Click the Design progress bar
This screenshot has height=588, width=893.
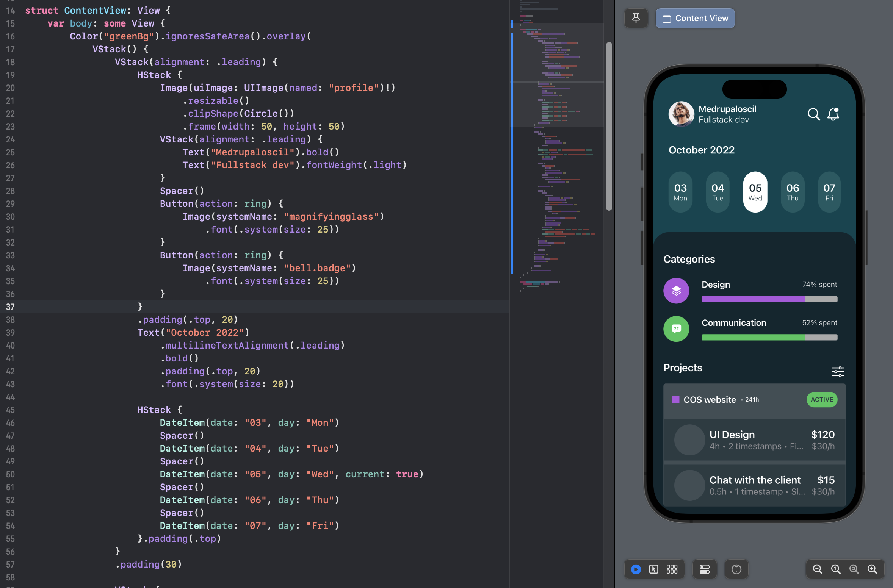click(769, 299)
